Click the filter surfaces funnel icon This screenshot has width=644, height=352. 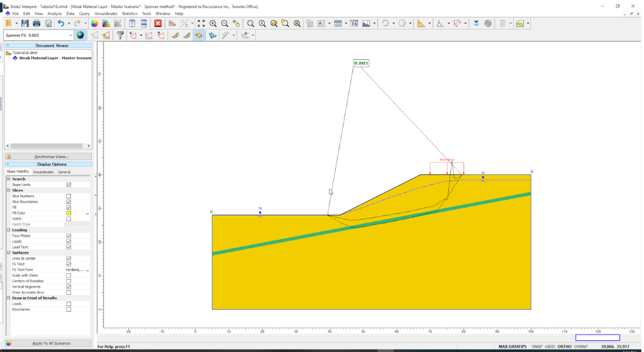coord(121,35)
